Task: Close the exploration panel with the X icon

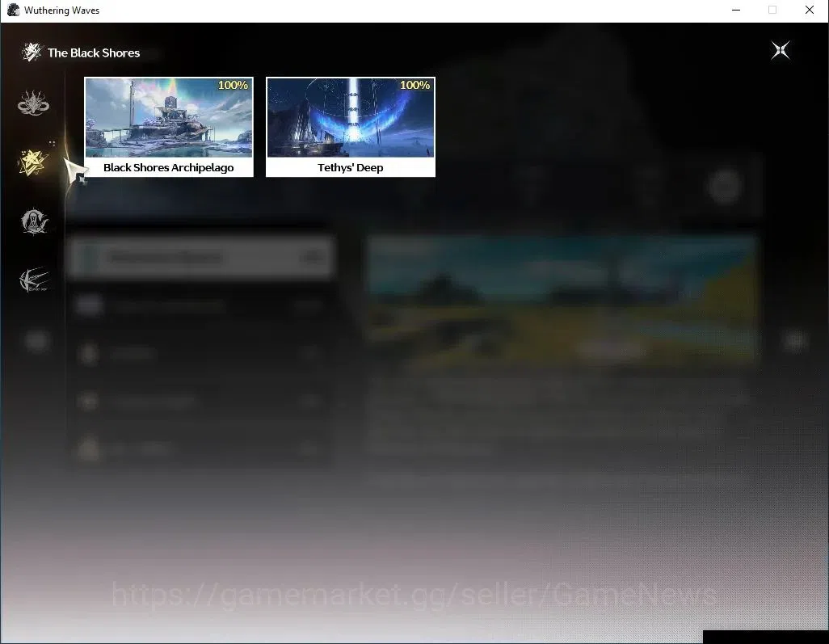Action: (x=780, y=51)
